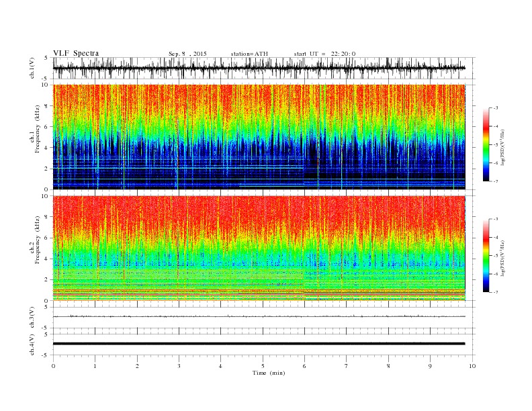
Task: Click the "2" tick label on the time axis
Action: [137, 366]
